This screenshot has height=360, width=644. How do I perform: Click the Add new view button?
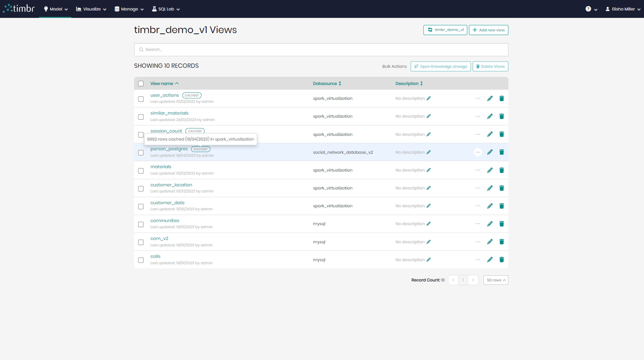(x=488, y=30)
